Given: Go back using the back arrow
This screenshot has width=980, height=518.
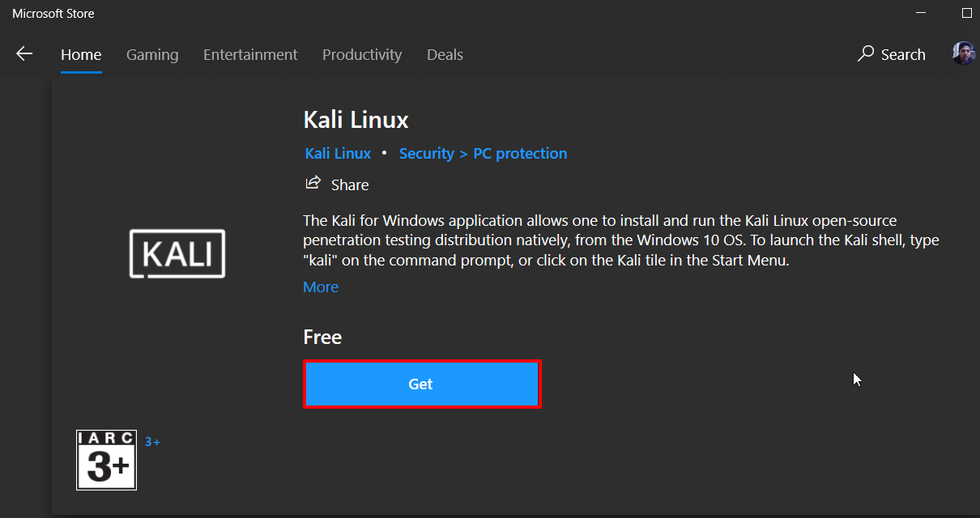Looking at the screenshot, I should pyautogui.click(x=24, y=54).
